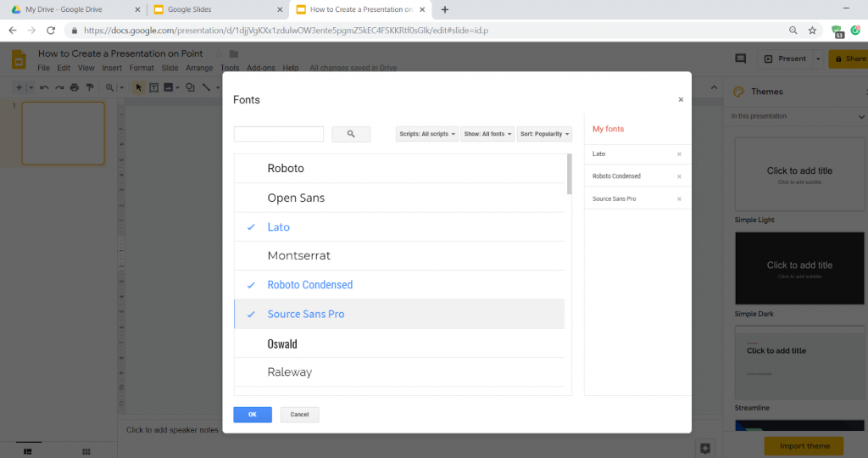Click the browser reload icon
The width and height of the screenshot is (868, 458).
pos(51,30)
